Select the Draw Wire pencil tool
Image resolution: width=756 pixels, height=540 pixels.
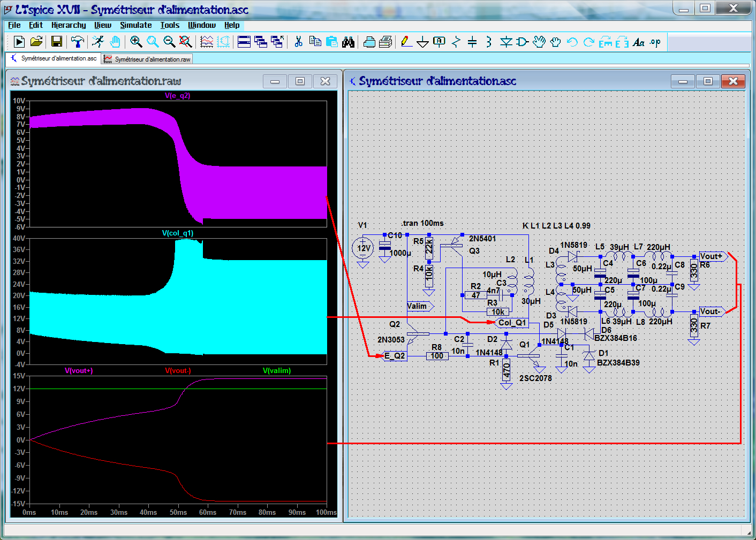tap(406, 42)
